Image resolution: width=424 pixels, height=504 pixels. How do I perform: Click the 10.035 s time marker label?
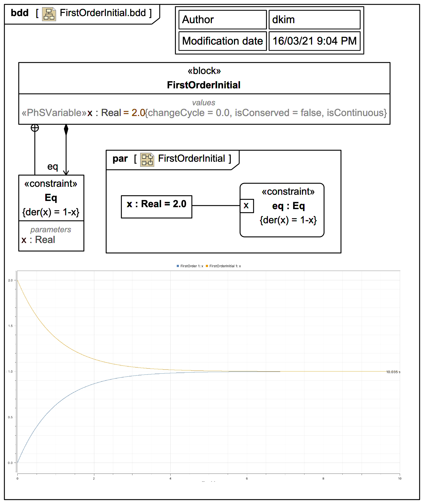coord(393,372)
